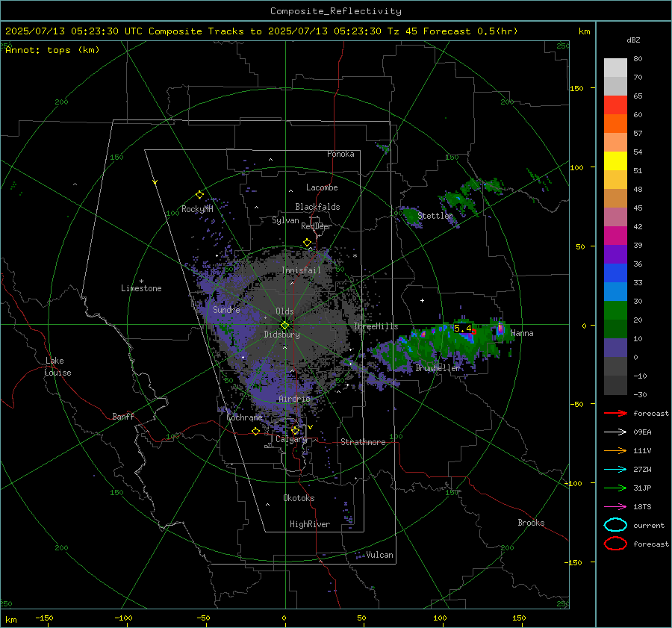Click the small yellow v marker right of Calgary
The height and width of the screenshot is (628, 672).
[310, 427]
